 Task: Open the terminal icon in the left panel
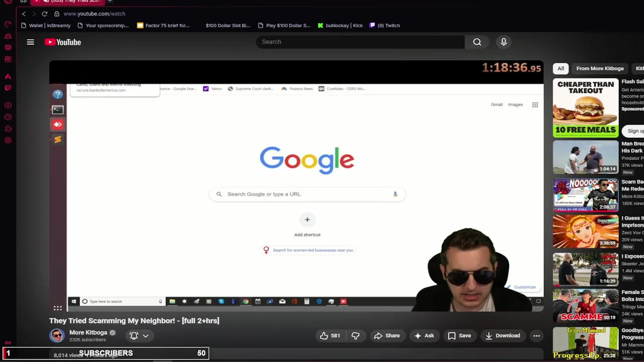[58, 110]
